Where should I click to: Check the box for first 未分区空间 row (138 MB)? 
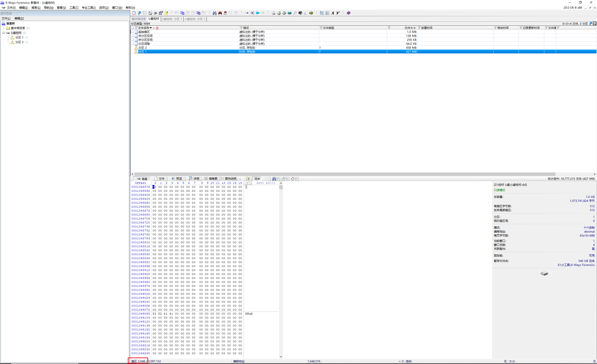tap(132, 36)
